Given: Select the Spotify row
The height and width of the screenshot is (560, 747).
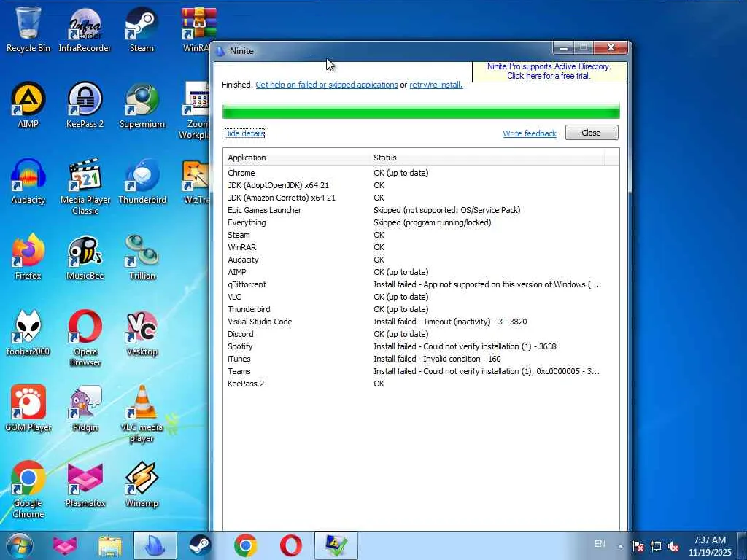Looking at the screenshot, I should 421,346.
